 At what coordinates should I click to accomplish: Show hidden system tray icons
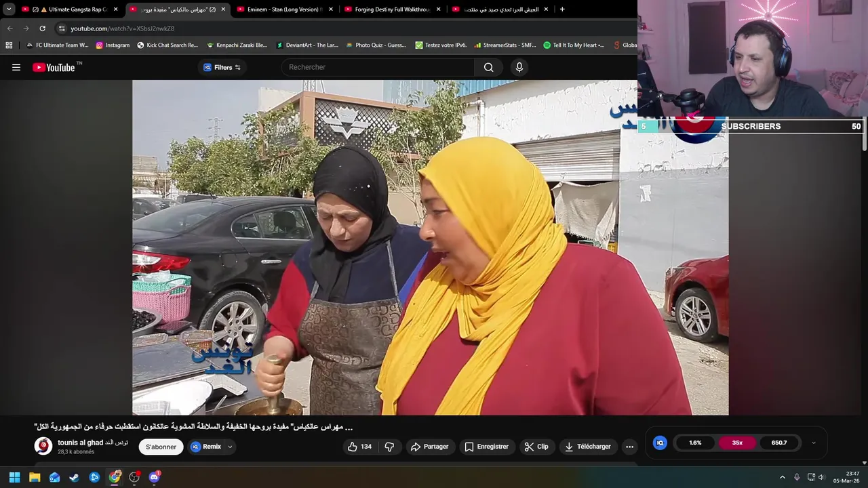click(782, 477)
